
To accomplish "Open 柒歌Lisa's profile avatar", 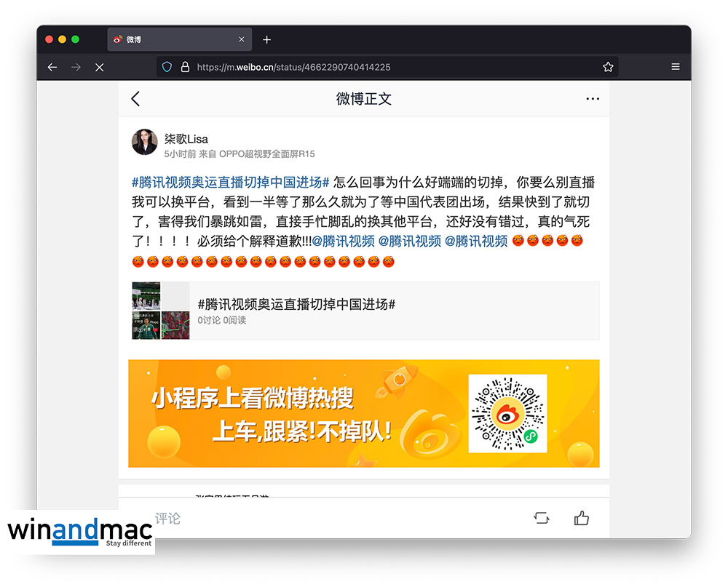I will [144, 142].
